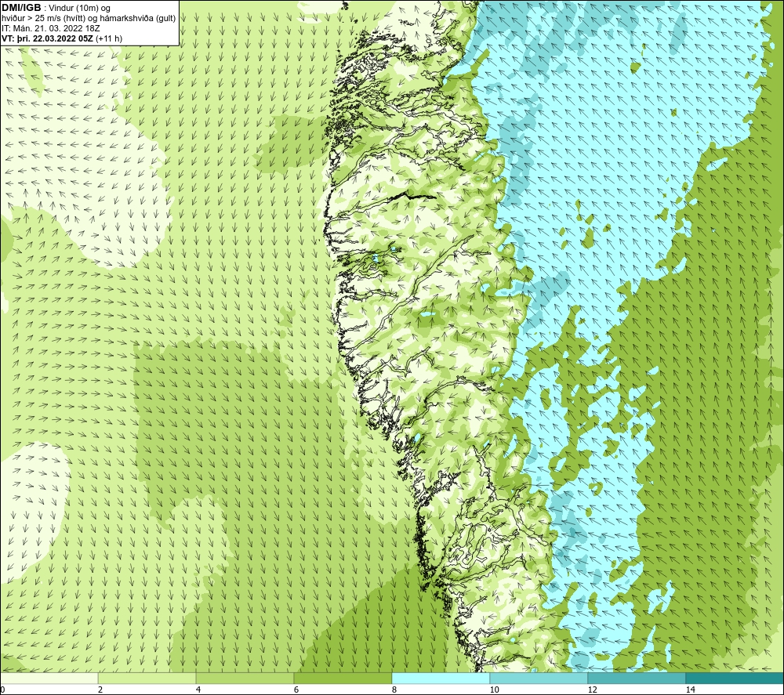Viewport: 784px width, 695px height.
Task: Click the darkest teal legend segment above 14
Action: pos(735,678)
